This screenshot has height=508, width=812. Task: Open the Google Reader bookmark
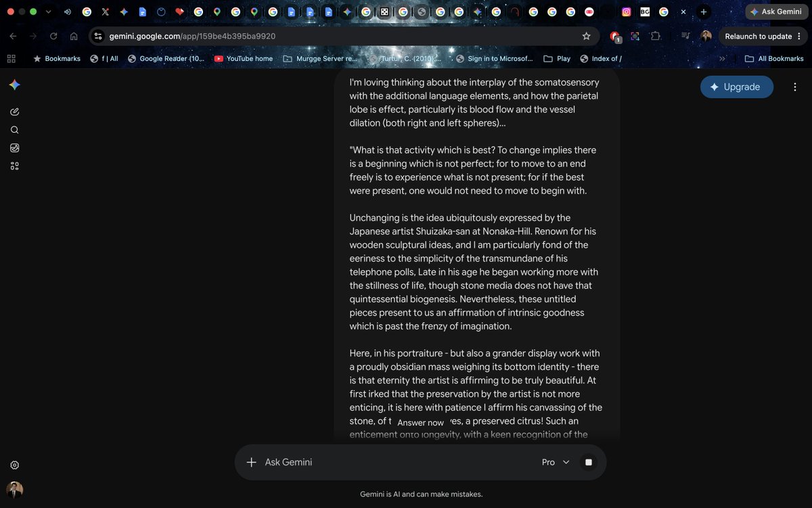[166, 58]
